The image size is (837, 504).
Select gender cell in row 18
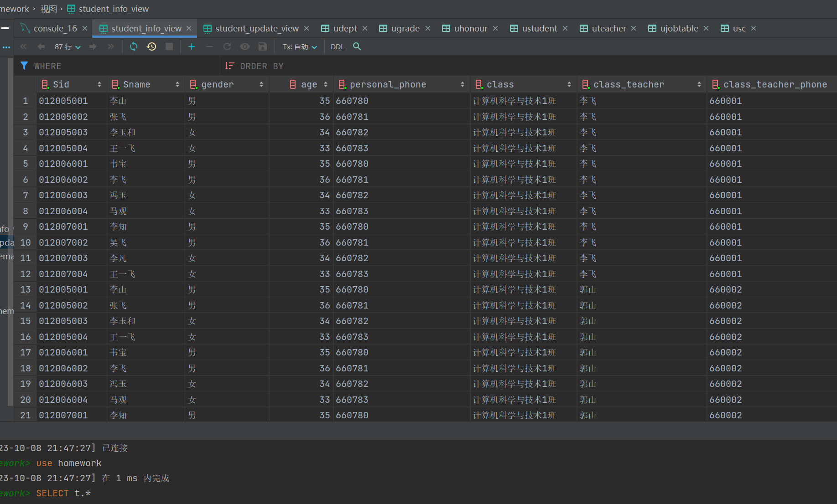(x=227, y=368)
